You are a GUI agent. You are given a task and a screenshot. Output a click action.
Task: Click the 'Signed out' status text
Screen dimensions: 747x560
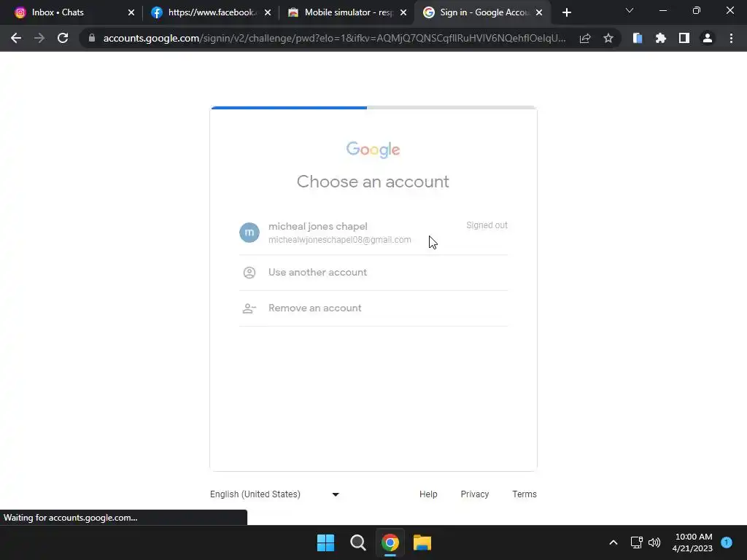tap(487, 225)
